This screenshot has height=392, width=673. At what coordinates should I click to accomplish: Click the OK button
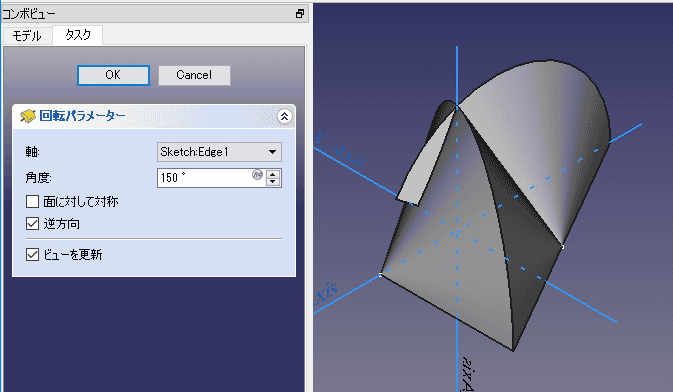click(x=113, y=75)
